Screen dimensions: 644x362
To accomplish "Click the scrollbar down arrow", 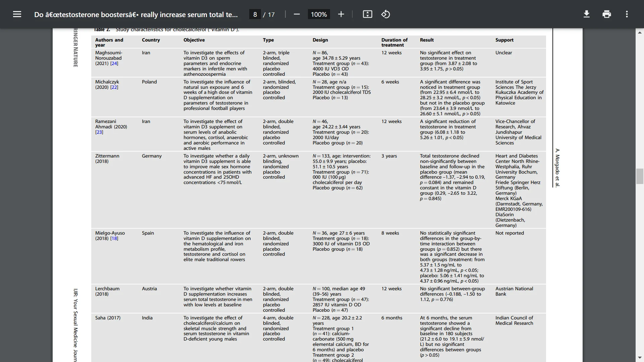I will [640, 358].
